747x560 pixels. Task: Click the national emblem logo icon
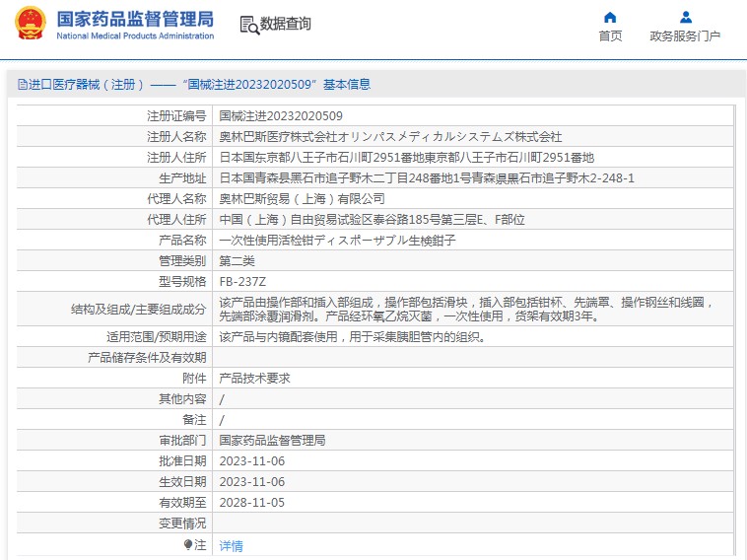30,25
